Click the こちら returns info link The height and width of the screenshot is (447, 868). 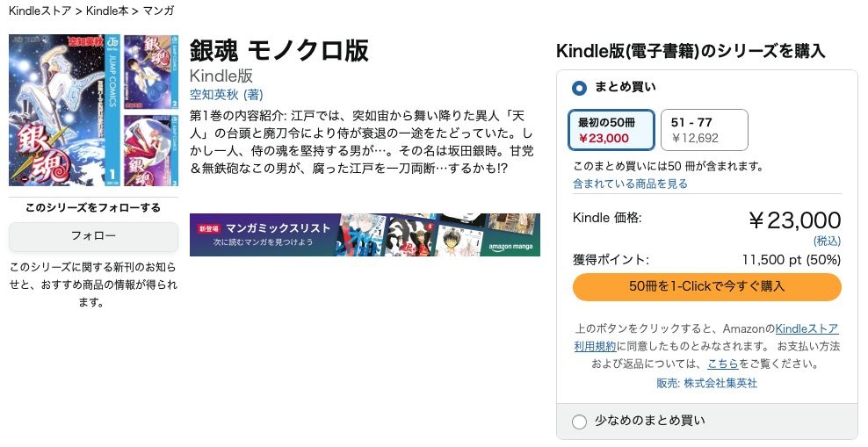click(x=721, y=364)
